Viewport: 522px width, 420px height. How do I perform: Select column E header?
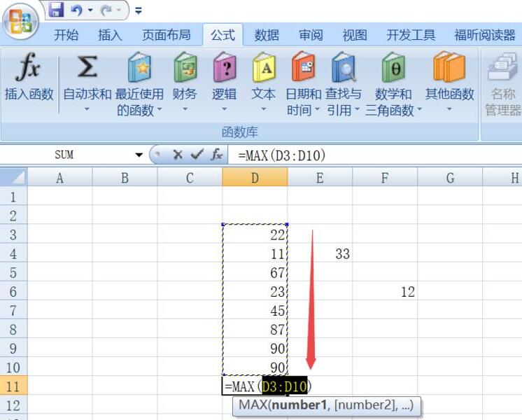tap(320, 177)
